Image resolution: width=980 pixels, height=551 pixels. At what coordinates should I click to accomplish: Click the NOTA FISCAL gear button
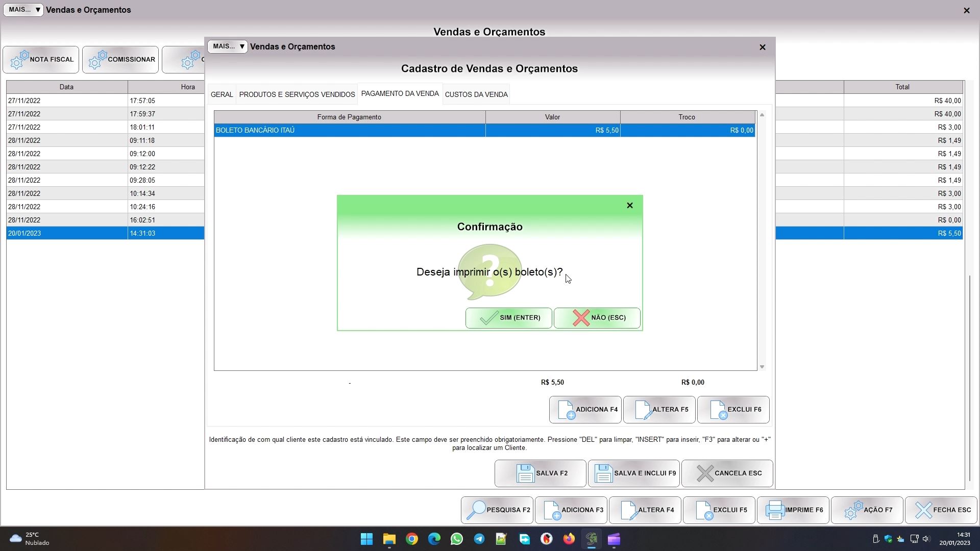pos(41,60)
